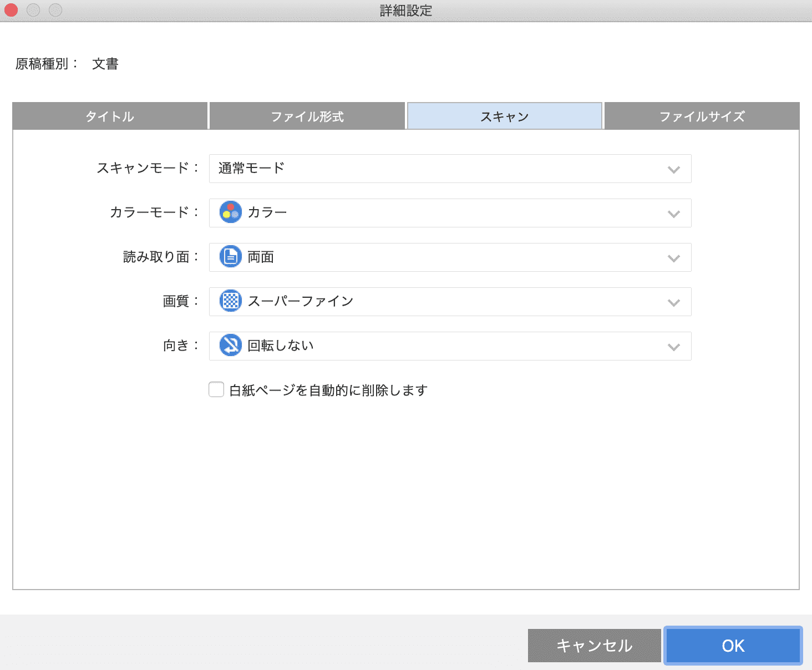Click the duplex document icon beside 両面
This screenshot has width=812, height=670.
tap(231, 257)
